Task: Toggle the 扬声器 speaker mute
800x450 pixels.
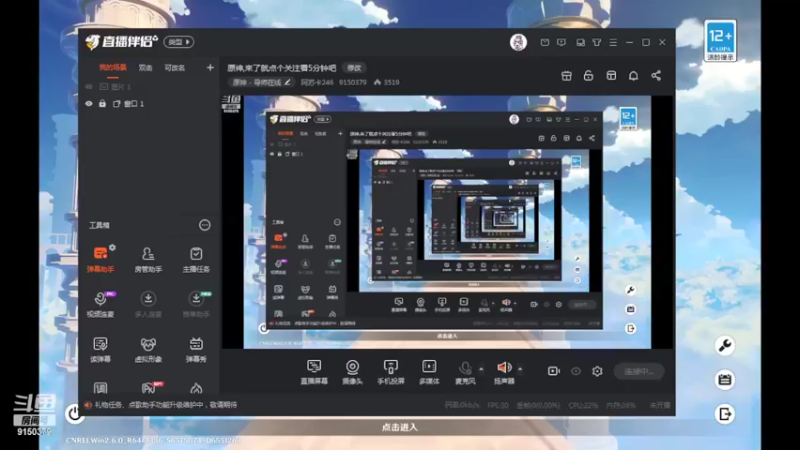Action: click(504, 372)
